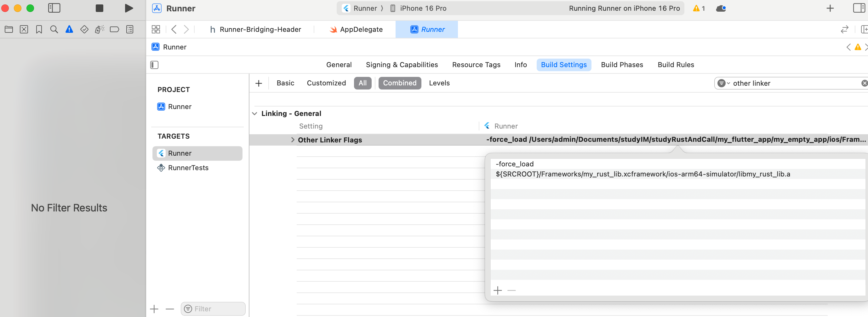Click the jump bar warning icon
868x317 pixels.
coord(858,47)
